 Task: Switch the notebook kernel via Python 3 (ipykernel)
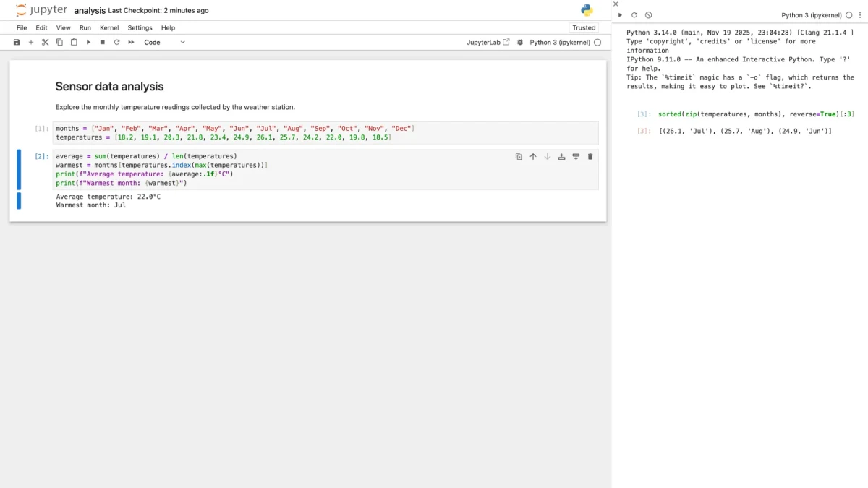pyautogui.click(x=560, y=42)
